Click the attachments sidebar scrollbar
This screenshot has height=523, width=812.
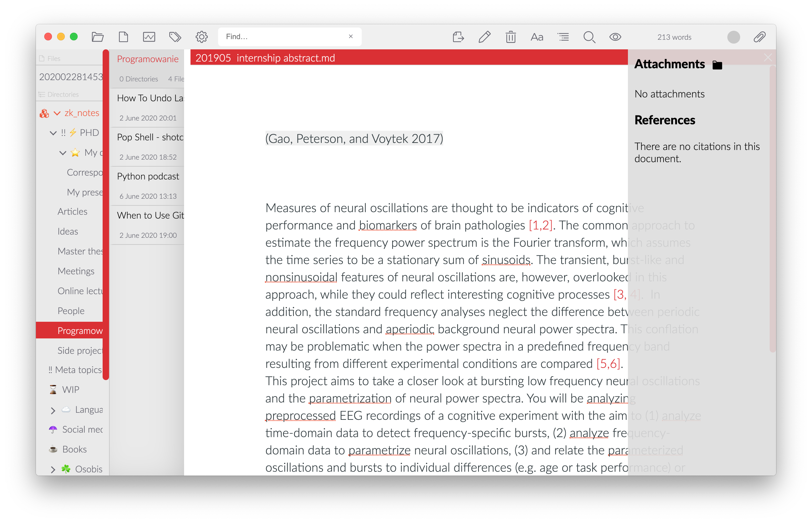tap(772, 209)
